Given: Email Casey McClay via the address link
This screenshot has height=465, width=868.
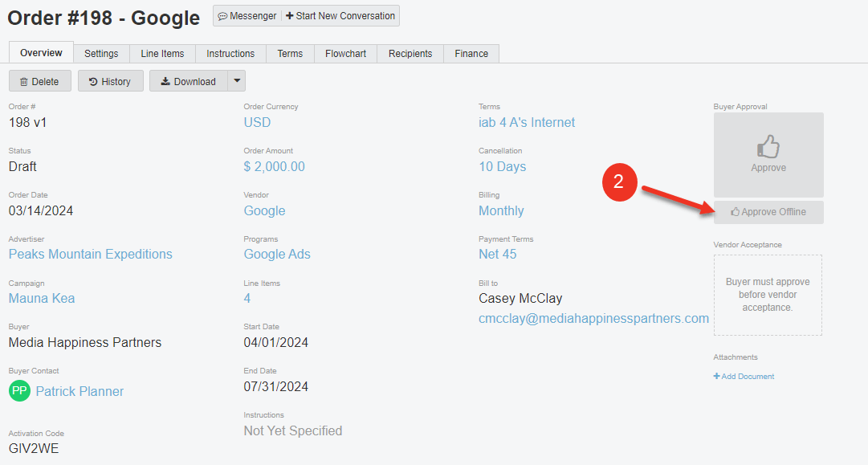Looking at the screenshot, I should (593, 318).
